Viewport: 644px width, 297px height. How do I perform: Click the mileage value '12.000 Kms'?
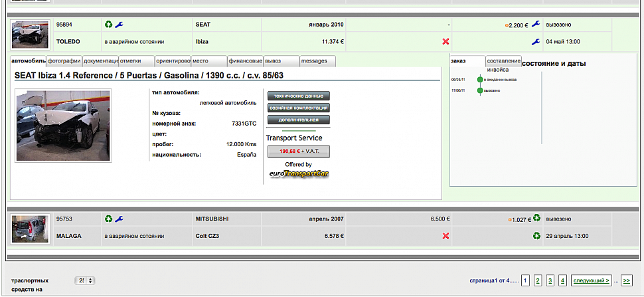click(x=242, y=144)
